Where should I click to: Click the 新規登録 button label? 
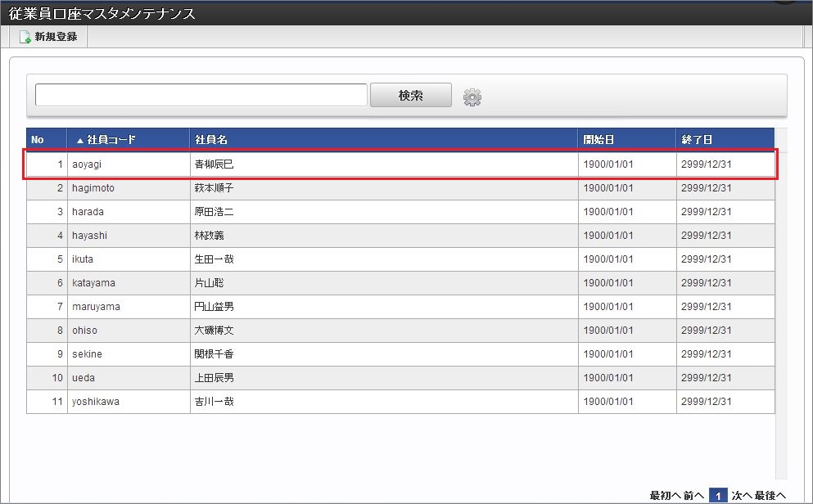[x=56, y=37]
